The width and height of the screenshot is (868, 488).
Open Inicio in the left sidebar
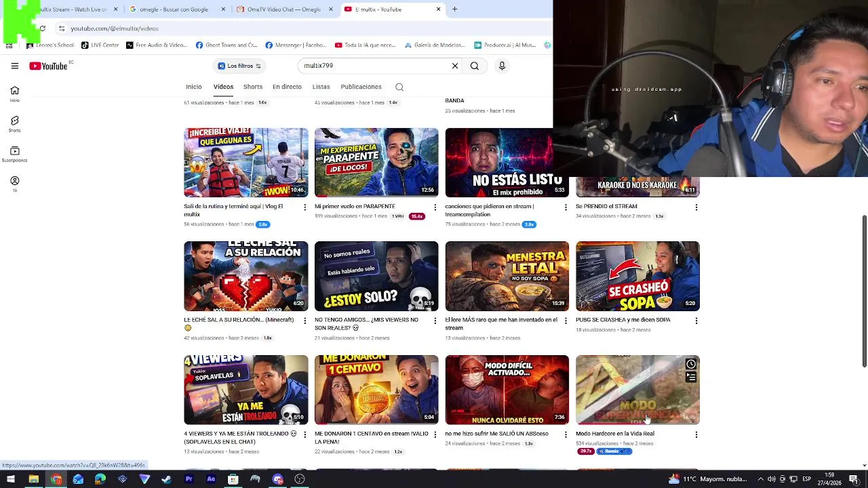pyautogui.click(x=14, y=94)
